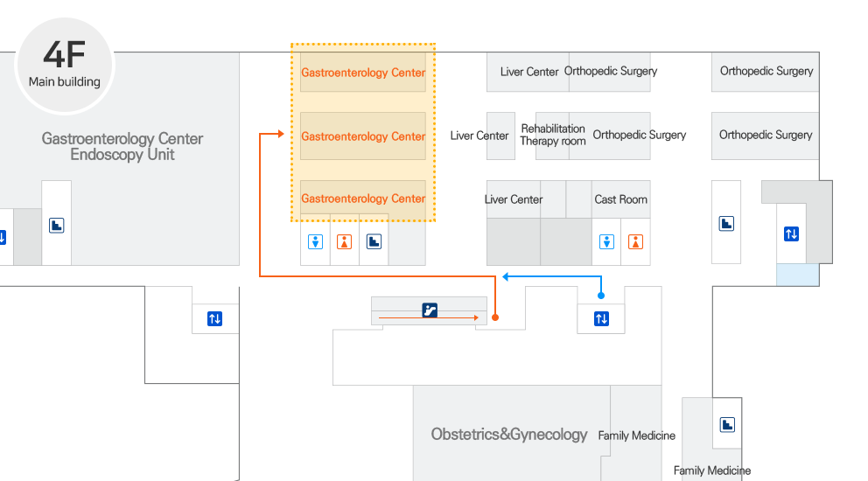Click the 4F Main building floor badge
868x481 pixels.
[x=65, y=65]
